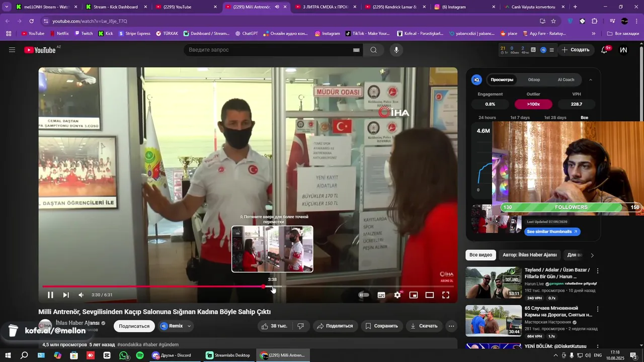Viewport: 644px width, 362px height.
Task: Show hidden system tray icons
Action: [555, 355]
